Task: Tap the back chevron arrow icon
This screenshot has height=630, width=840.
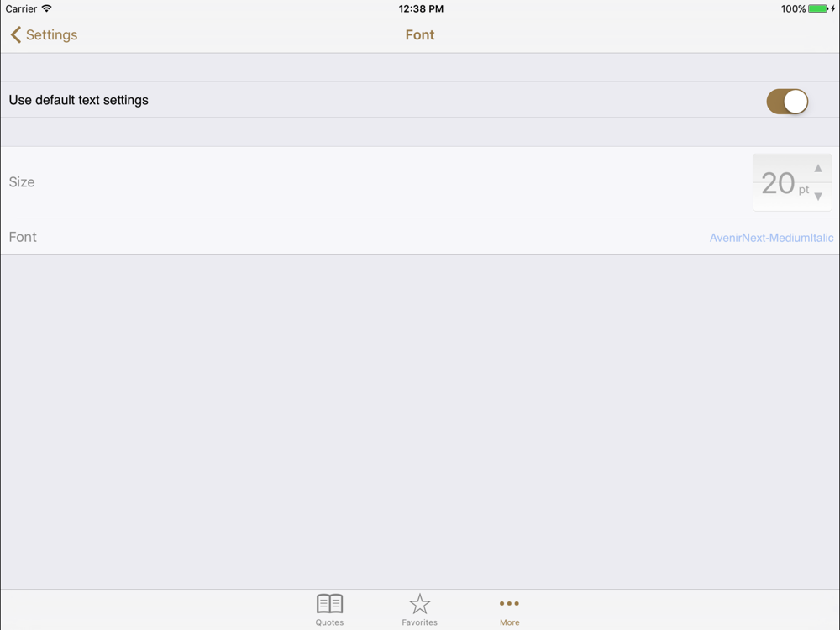Action: (x=15, y=34)
